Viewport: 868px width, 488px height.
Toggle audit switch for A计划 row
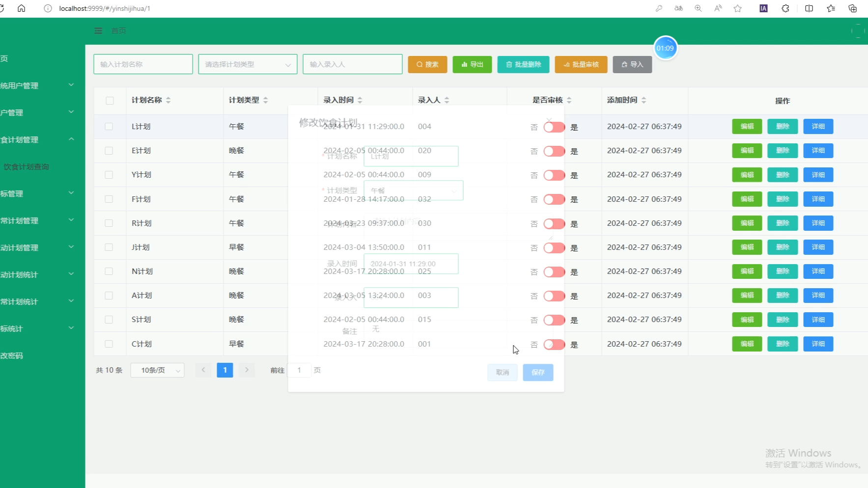[x=554, y=296]
